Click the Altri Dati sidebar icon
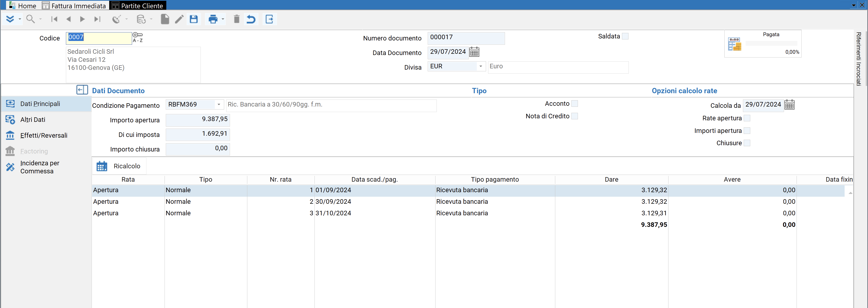 (x=10, y=120)
